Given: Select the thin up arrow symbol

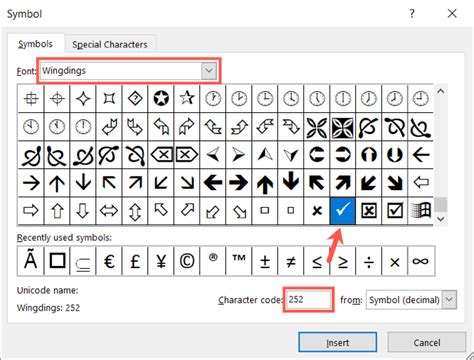Looking at the screenshot, I should pyautogui.click(x=57, y=183).
